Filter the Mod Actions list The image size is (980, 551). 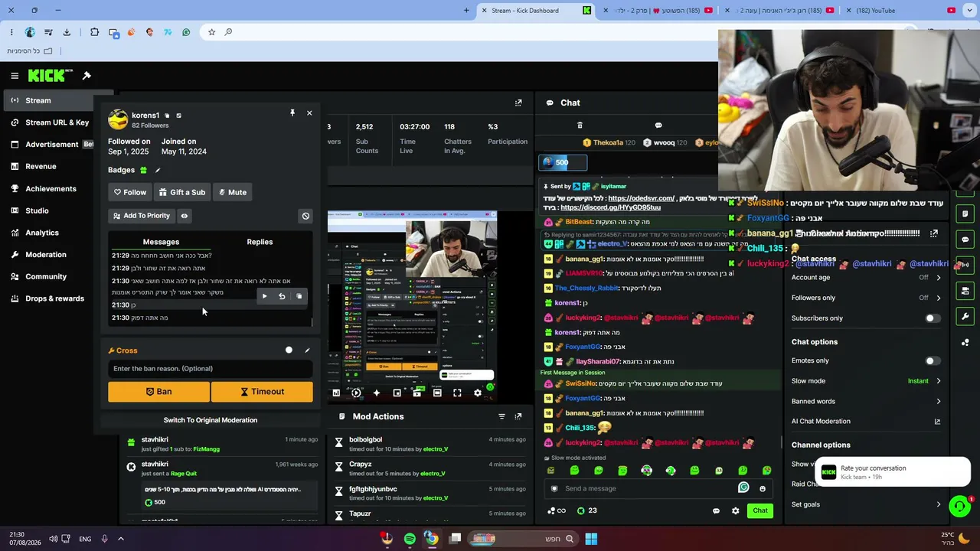(x=501, y=416)
